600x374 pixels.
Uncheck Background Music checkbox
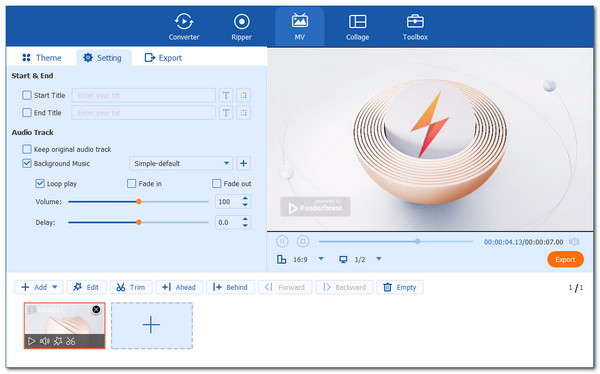(x=27, y=163)
